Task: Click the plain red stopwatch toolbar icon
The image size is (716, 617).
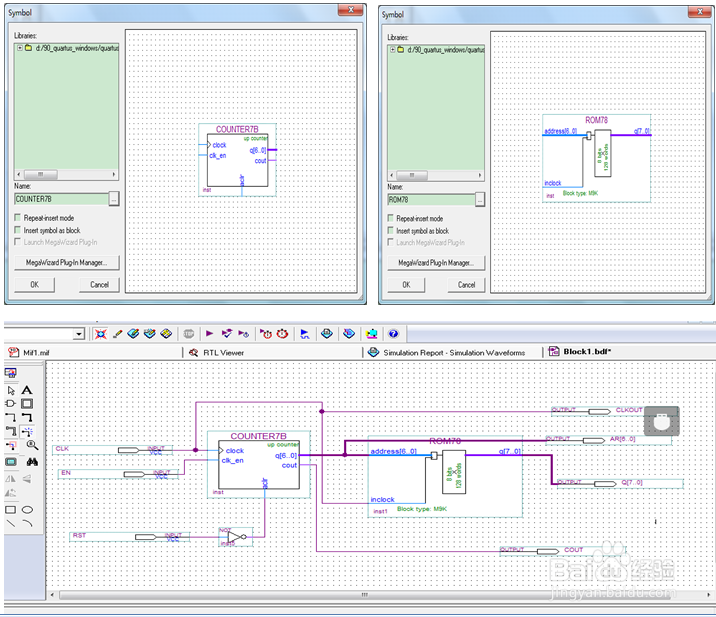Action: tap(282, 334)
